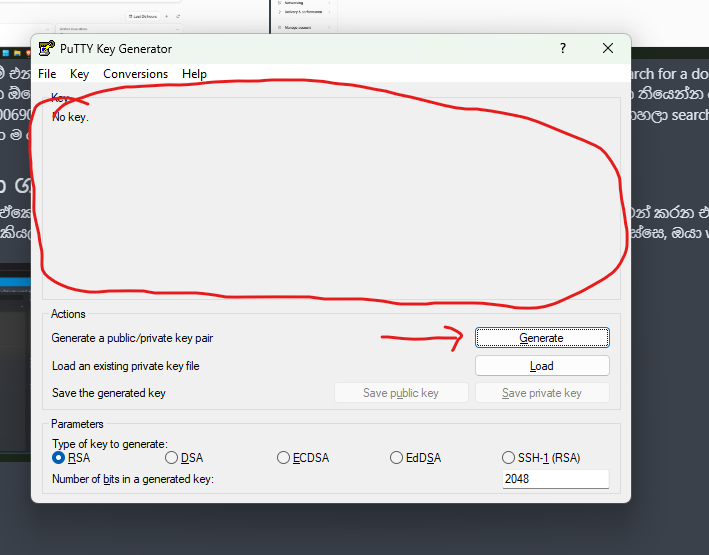Screen dimensions: 709x555
Task: Click the Load button
Action: (x=542, y=365)
